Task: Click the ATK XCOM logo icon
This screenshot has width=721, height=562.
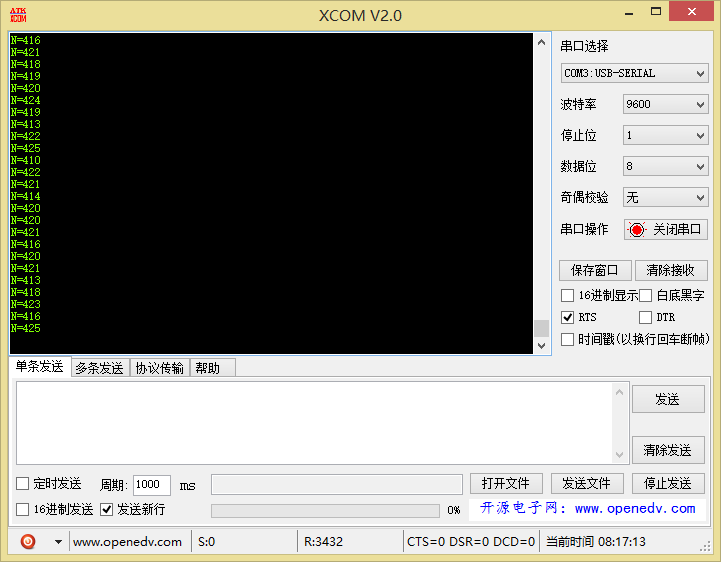Action: [18, 15]
